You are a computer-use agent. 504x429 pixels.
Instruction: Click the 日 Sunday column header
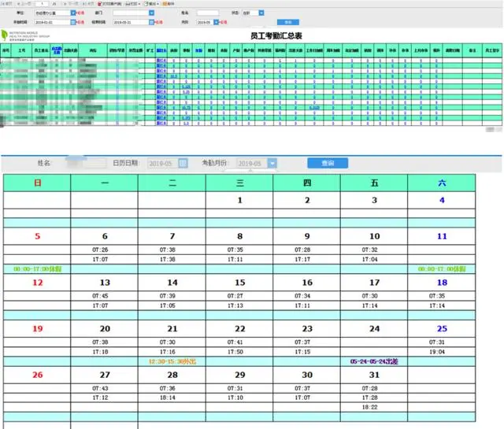[x=37, y=183]
